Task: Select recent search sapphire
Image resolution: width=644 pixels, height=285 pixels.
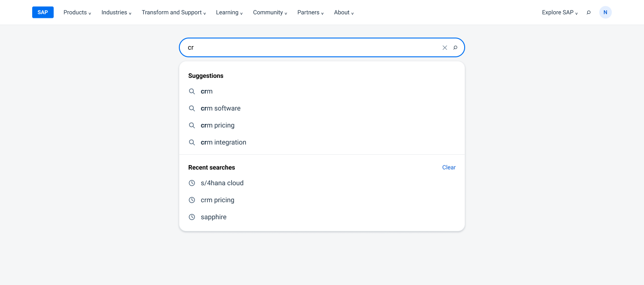Action: tap(322, 217)
